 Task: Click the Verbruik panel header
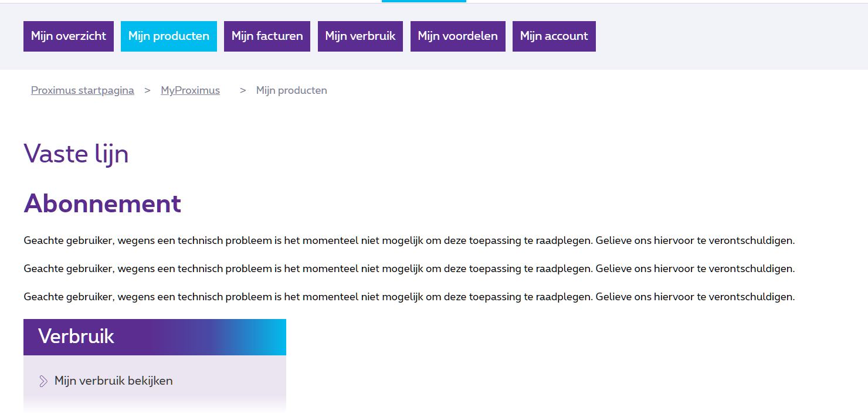coord(155,337)
